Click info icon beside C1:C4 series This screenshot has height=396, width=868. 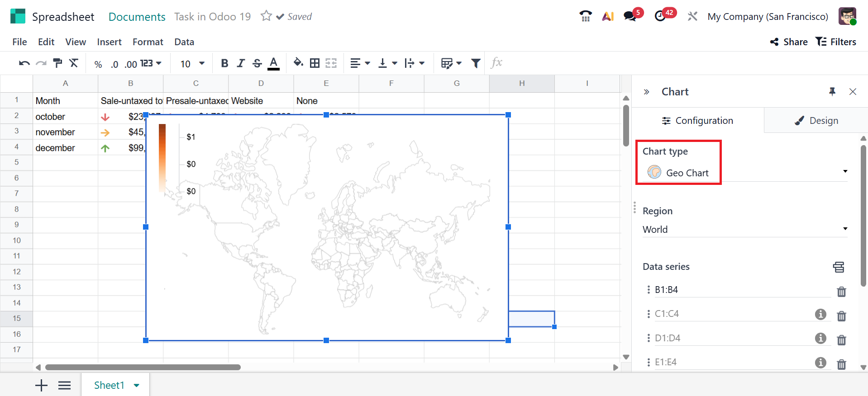[x=820, y=314]
